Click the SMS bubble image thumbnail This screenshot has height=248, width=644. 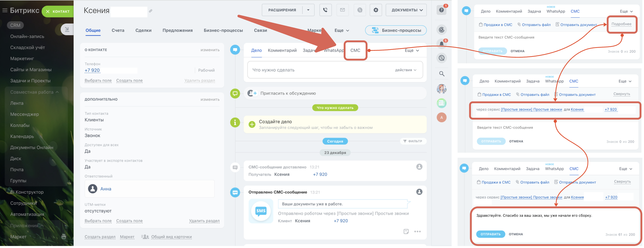[x=261, y=211]
